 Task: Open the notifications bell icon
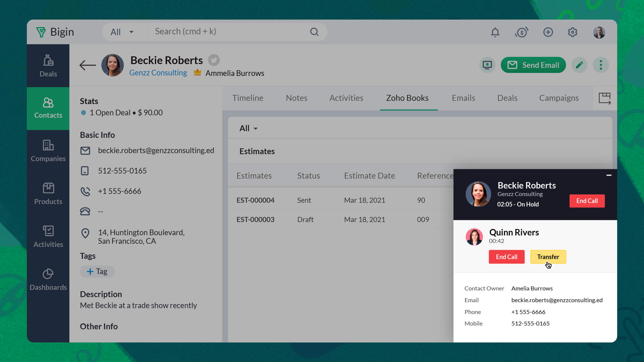pyautogui.click(x=495, y=32)
